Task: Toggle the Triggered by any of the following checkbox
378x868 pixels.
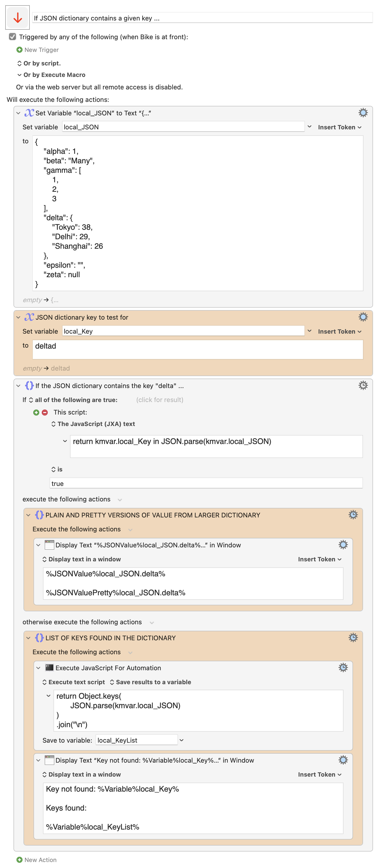Action: tap(12, 37)
